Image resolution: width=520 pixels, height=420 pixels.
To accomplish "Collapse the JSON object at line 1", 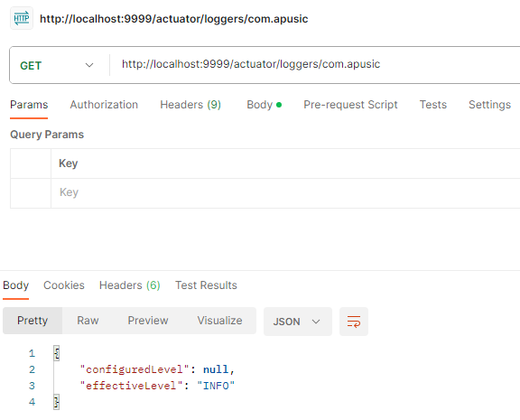I will (x=56, y=353).
